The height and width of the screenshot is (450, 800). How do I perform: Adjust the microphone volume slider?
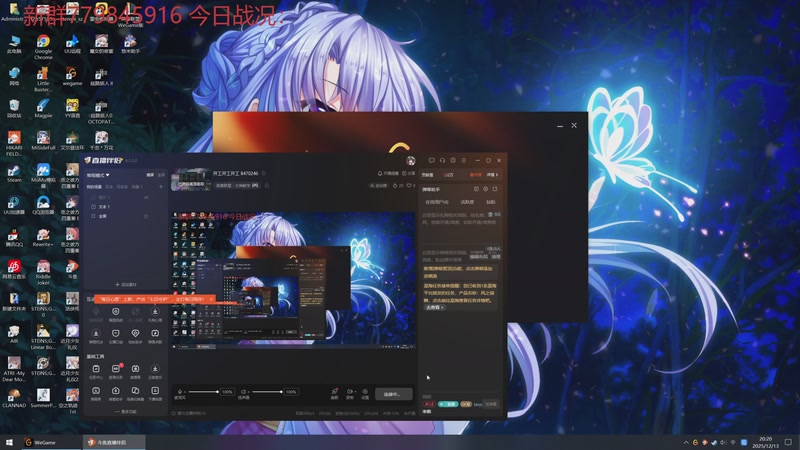(204, 392)
